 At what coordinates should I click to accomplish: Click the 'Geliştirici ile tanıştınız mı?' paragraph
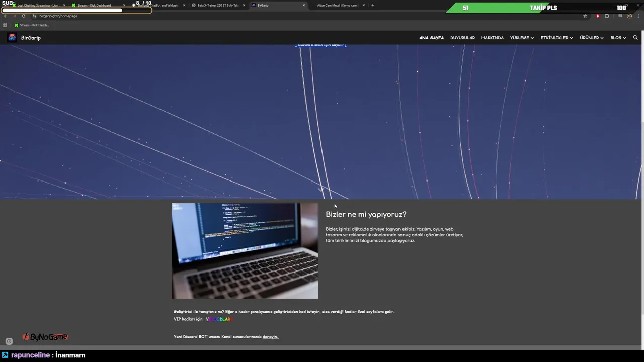tap(284, 312)
